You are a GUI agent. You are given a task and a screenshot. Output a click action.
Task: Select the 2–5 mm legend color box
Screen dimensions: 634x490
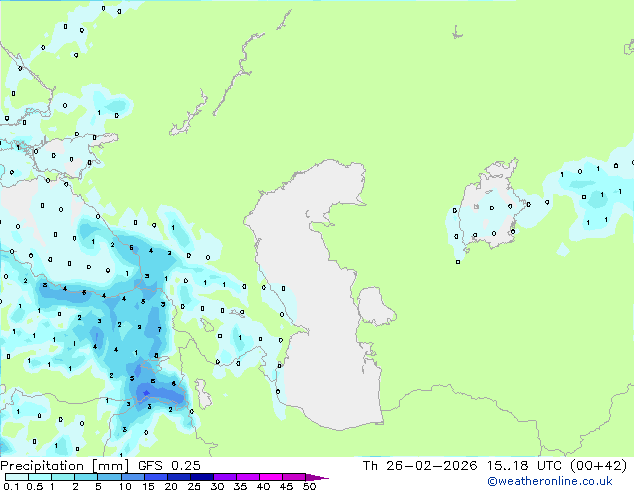tap(86, 477)
